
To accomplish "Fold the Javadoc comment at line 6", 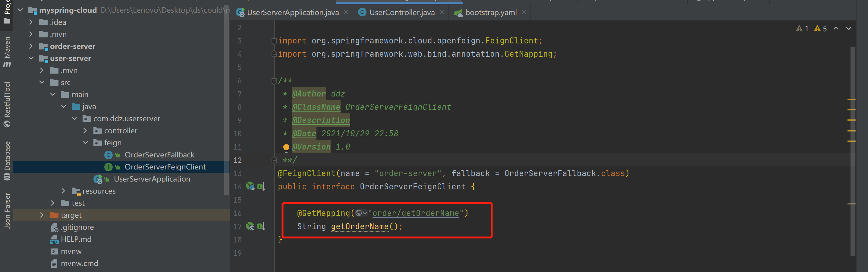I will pos(274,81).
